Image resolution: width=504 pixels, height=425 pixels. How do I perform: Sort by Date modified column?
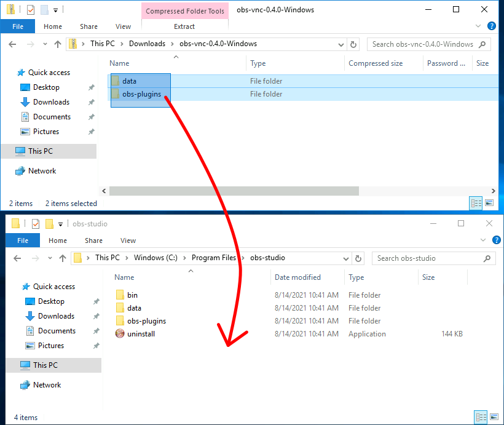297,277
